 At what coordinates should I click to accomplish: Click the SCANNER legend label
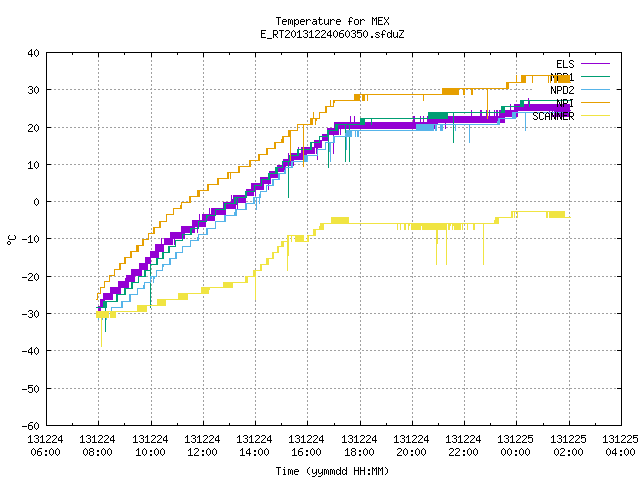pyautogui.click(x=553, y=116)
